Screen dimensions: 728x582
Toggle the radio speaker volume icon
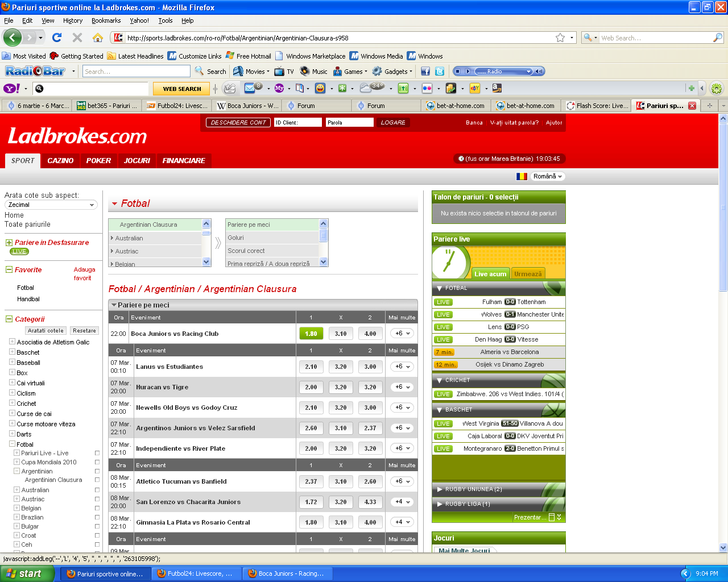point(539,72)
